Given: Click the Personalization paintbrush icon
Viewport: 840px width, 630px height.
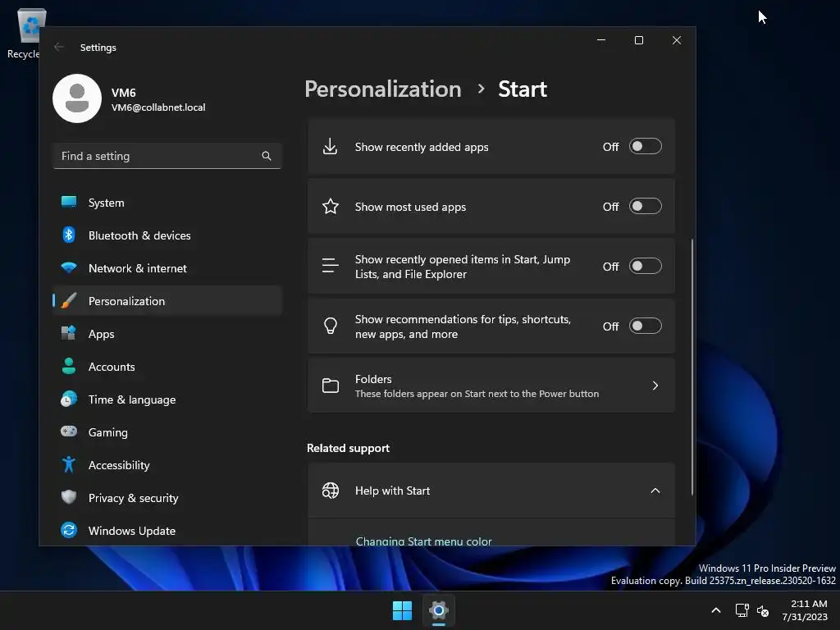Looking at the screenshot, I should (x=69, y=300).
